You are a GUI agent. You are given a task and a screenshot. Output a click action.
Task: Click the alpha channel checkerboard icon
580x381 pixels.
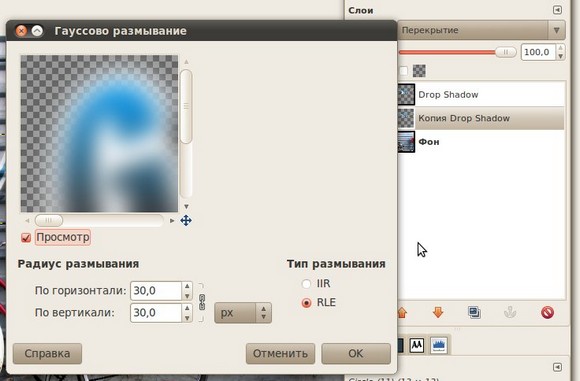click(x=419, y=71)
